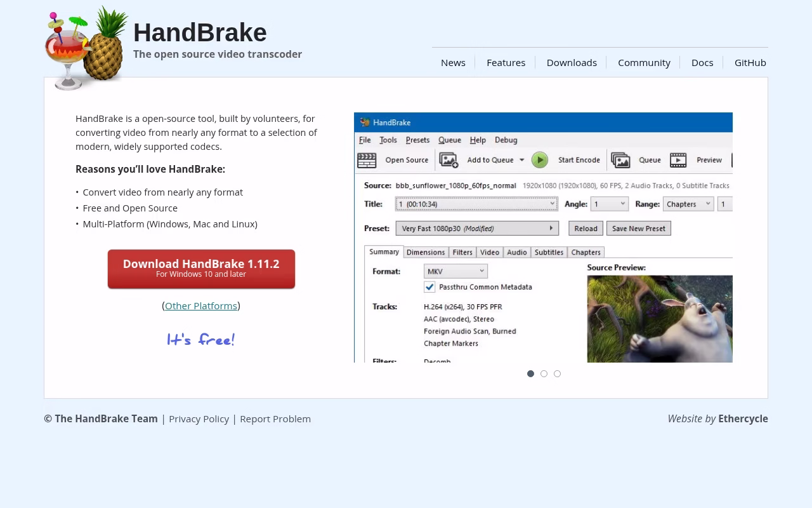Open the Title dropdown showing 1 (00:10:34)
This screenshot has height=508, width=812.
[x=476, y=204]
